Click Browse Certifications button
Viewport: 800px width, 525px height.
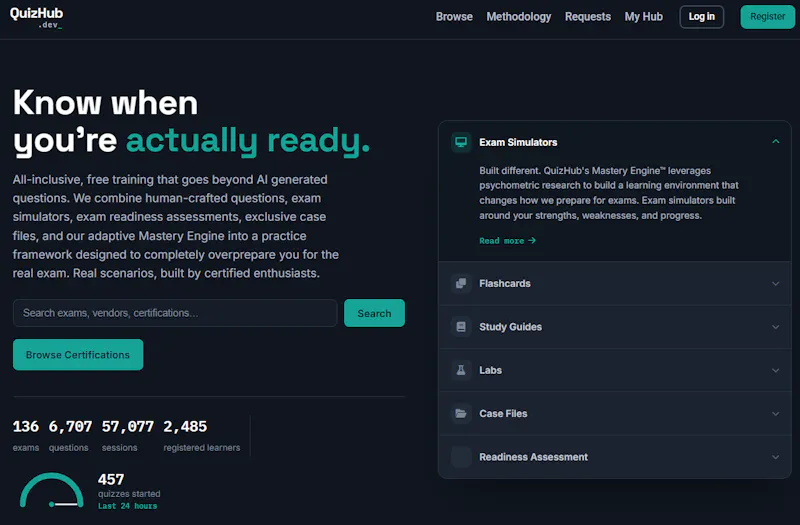pyautogui.click(x=78, y=355)
